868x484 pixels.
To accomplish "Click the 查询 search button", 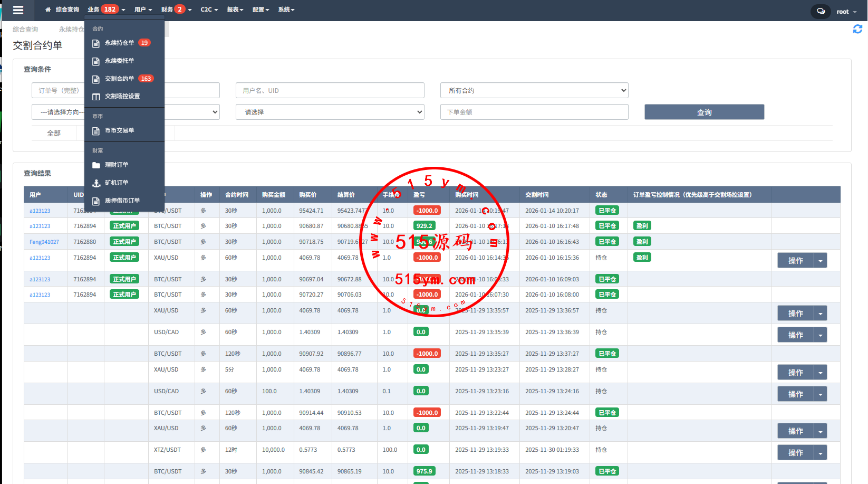I will click(x=704, y=112).
